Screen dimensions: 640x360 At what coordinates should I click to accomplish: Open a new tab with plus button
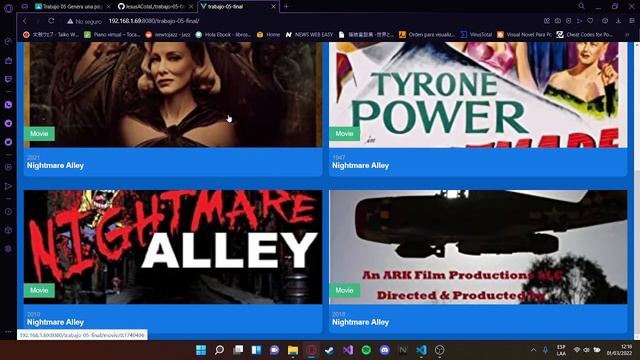(286, 7)
